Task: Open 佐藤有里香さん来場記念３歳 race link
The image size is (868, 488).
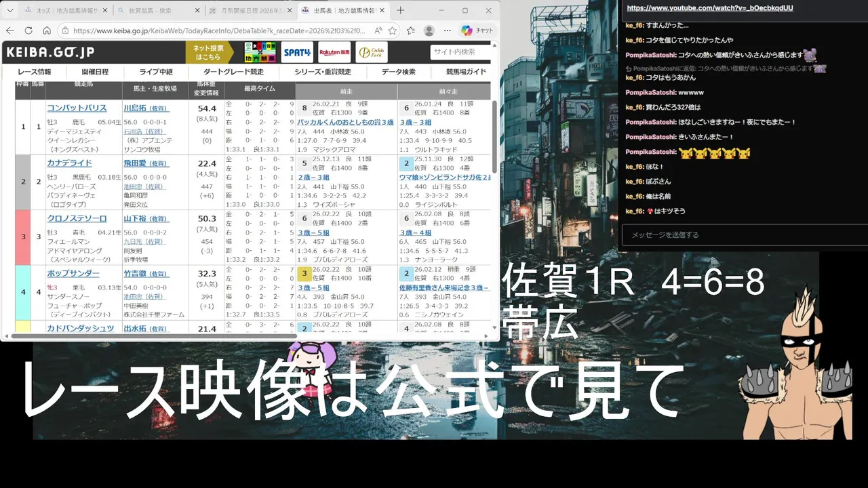Action: point(445,287)
